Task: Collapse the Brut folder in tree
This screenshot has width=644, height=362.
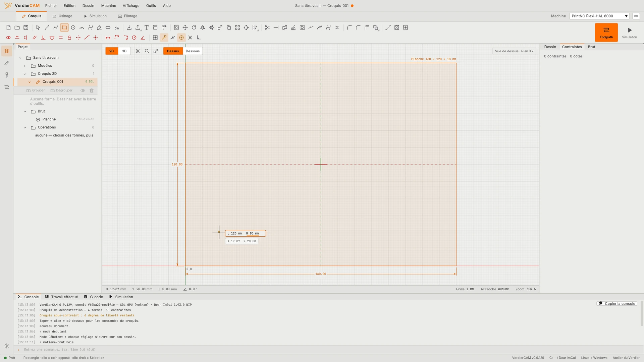Action: [x=25, y=111]
